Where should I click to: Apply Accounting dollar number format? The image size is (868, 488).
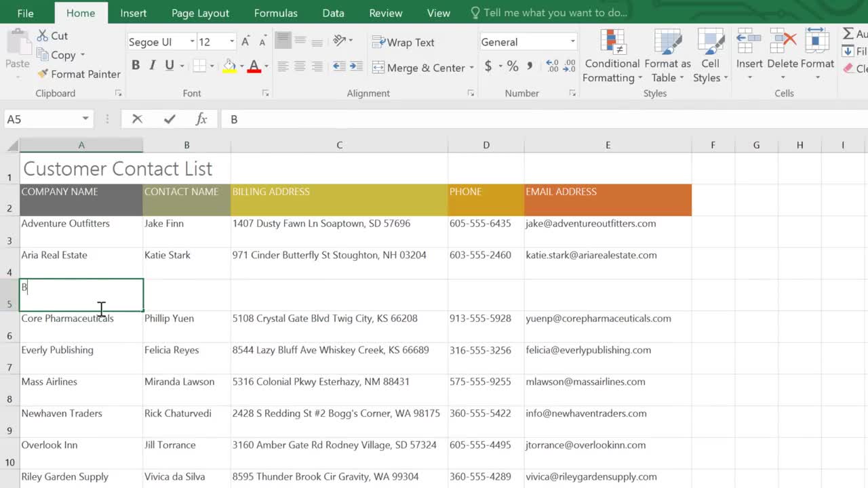(488, 66)
